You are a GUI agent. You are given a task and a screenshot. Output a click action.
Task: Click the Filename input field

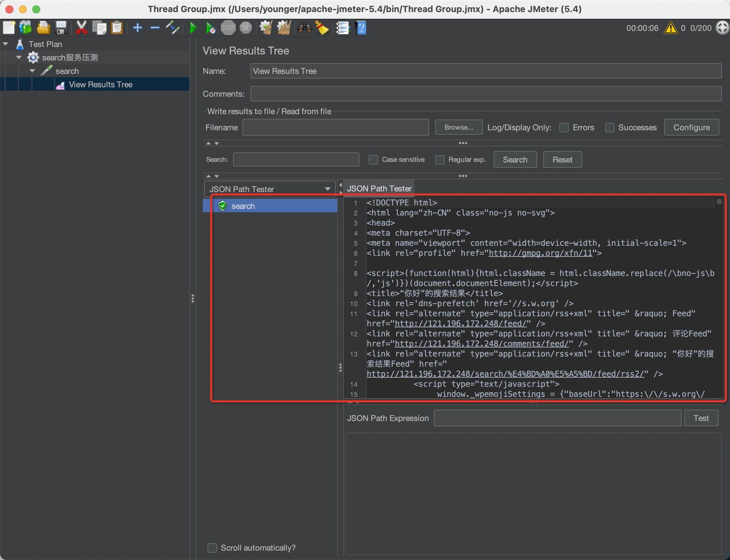coord(336,128)
